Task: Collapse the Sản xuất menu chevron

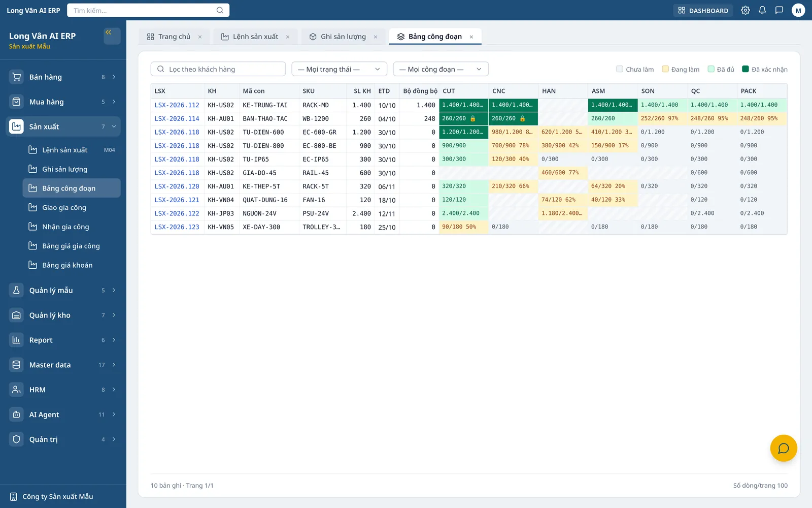Action: pos(114,126)
